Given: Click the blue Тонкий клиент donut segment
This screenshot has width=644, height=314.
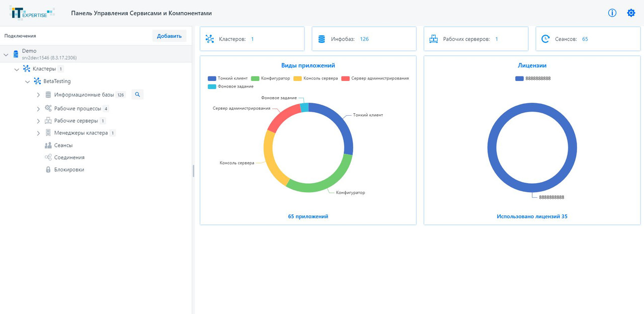Looking at the screenshot, I should pyautogui.click(x=341, y=123).
